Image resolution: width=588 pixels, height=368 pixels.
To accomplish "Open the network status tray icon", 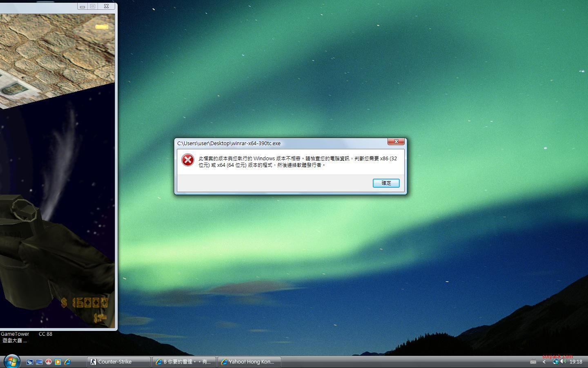I will (555, 362).
